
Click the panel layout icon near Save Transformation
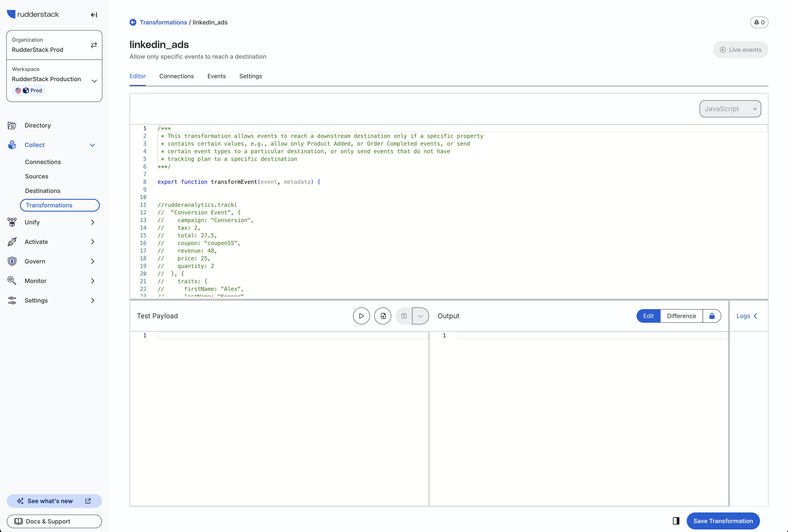click(x=675, y=521)
